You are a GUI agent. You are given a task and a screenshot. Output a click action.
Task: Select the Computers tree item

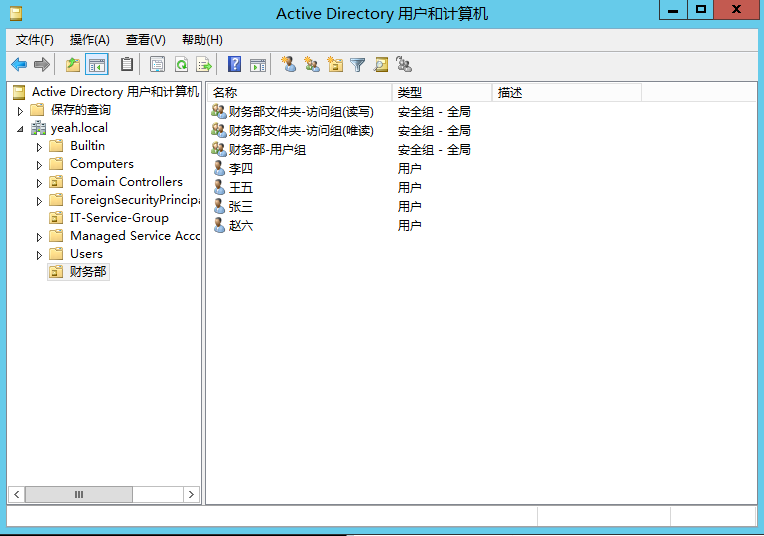coord(102,164)
